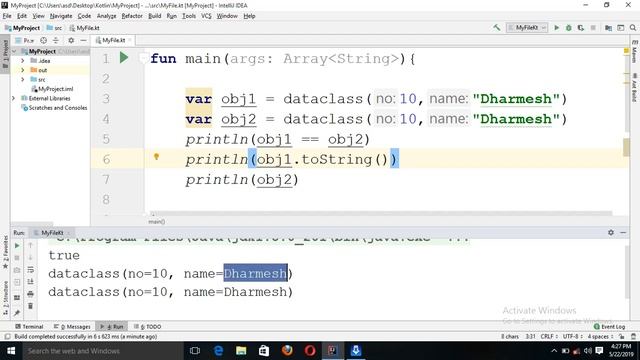Screen dimensions: 640x360
Task: Expand the out folder
Action: [x=23, y=70]
